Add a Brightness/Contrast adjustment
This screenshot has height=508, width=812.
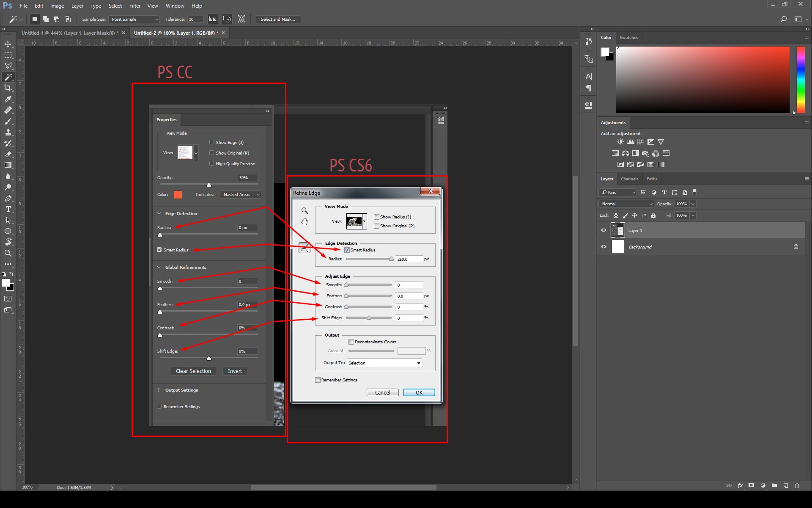point(620,142)
